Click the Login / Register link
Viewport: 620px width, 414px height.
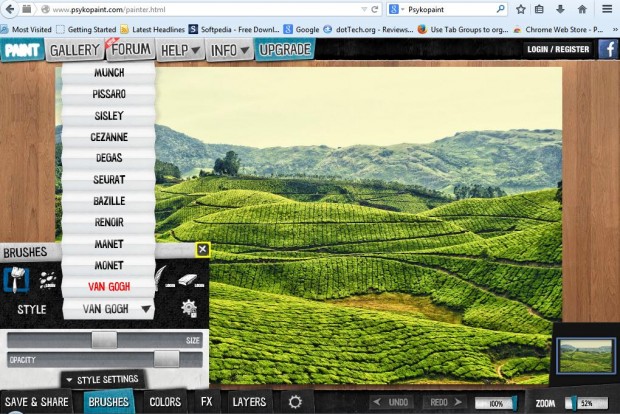(x=558, y=49)
